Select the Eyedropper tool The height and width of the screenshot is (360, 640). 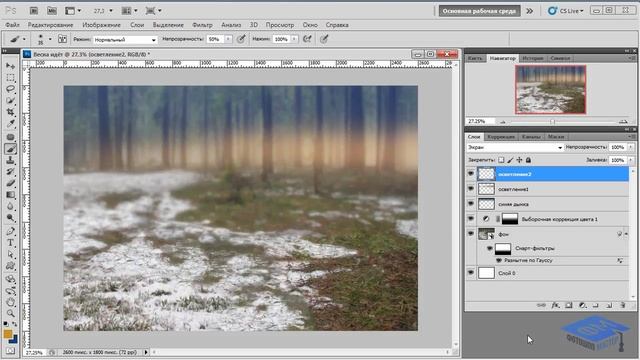point(11,124)
